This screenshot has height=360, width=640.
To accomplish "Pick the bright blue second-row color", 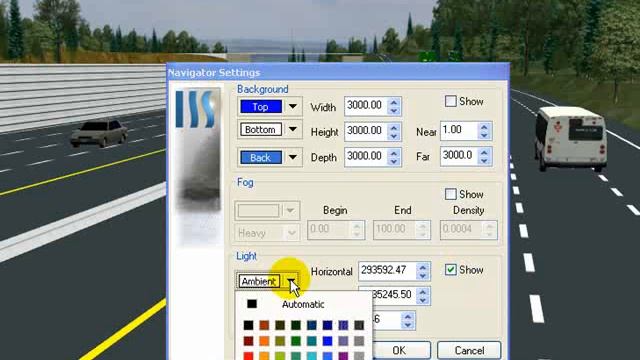I will click(x=327, y=341).
